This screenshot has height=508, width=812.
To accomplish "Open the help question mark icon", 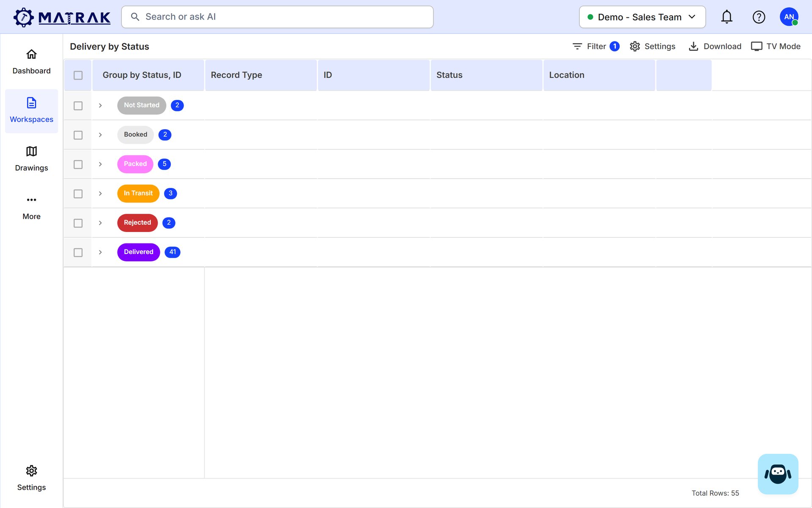I will [759, 17].
